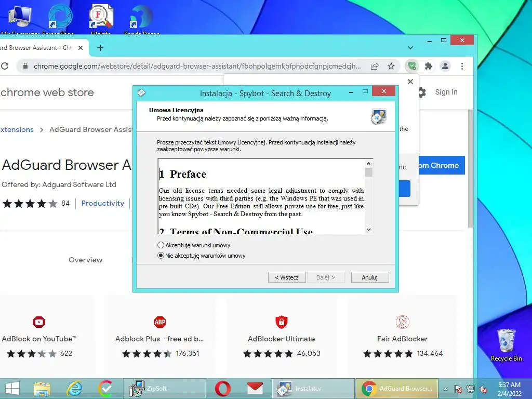Switch to AdGuard Browser Chrome taskbar item

point(397,389)
